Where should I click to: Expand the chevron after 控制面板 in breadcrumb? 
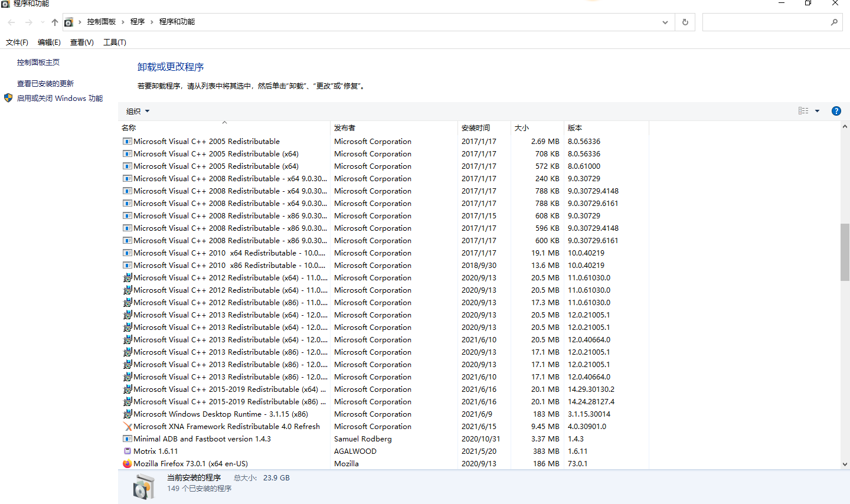123,22
